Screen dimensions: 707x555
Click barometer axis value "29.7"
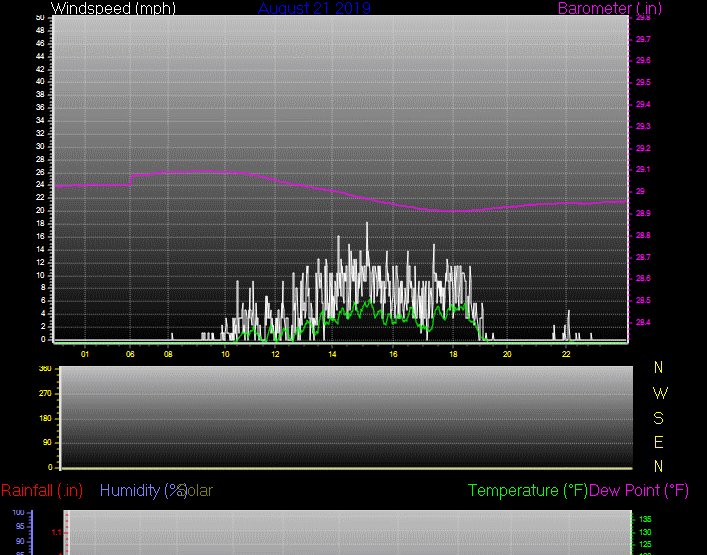(643, 39)
